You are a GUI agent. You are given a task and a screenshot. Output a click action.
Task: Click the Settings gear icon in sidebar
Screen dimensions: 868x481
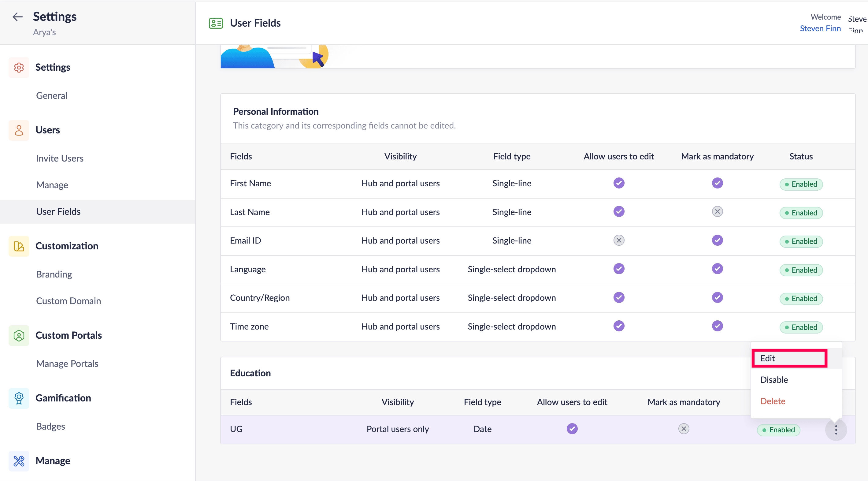[x=19, y=67]
